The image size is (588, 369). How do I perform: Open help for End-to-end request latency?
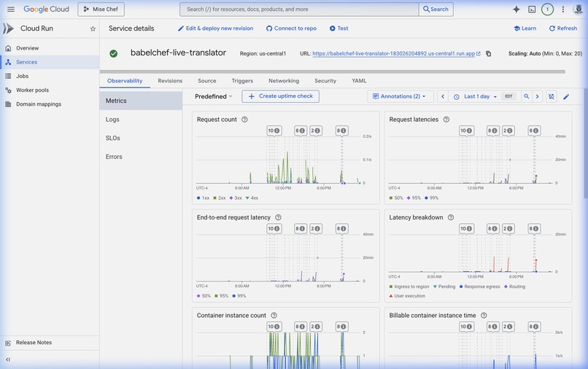pos(278,217)
